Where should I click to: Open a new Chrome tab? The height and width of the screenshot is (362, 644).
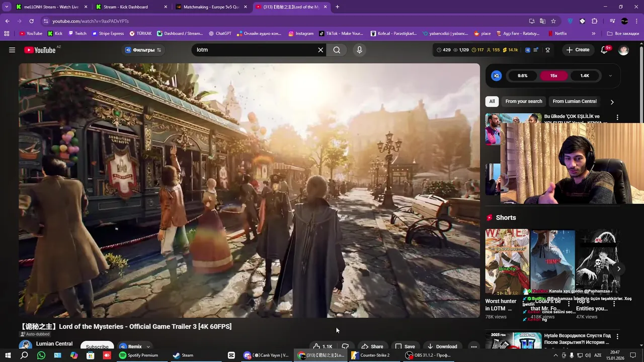[x=337, y=7]
